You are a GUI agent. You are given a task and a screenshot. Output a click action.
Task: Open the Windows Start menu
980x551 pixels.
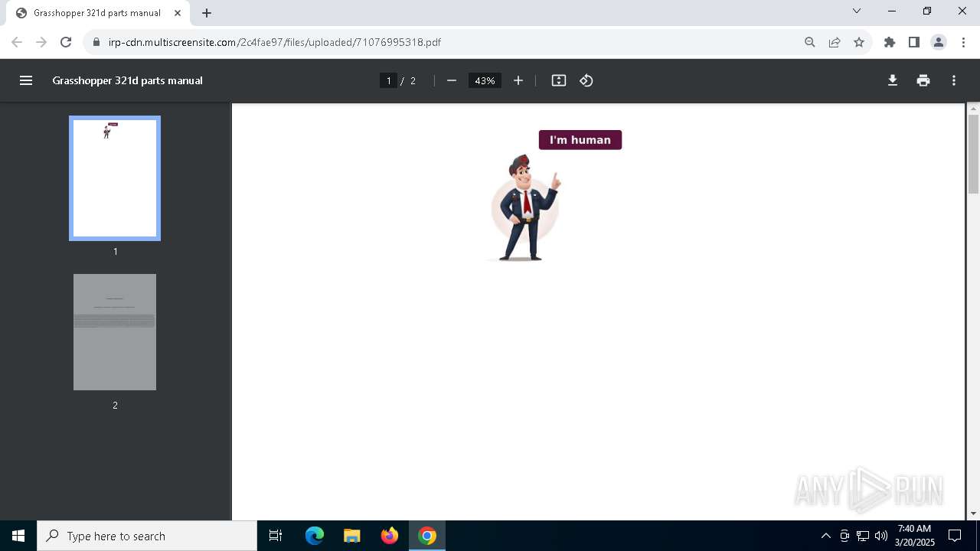tap(18, 536)
